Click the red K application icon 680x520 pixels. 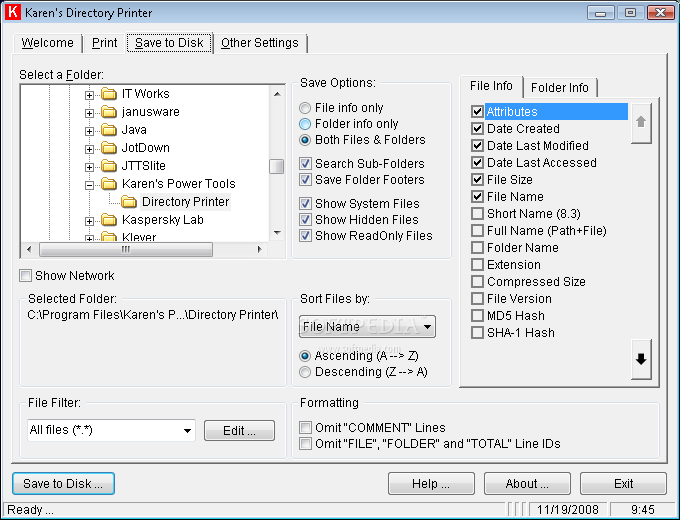13,12
